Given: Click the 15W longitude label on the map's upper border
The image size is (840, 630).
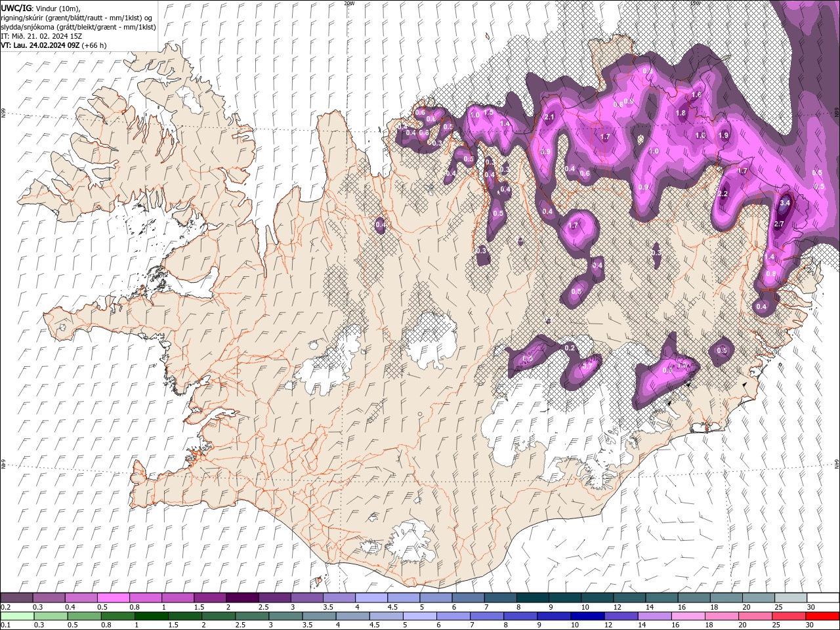Looking at the screenshot, I should tap(695, 3).
